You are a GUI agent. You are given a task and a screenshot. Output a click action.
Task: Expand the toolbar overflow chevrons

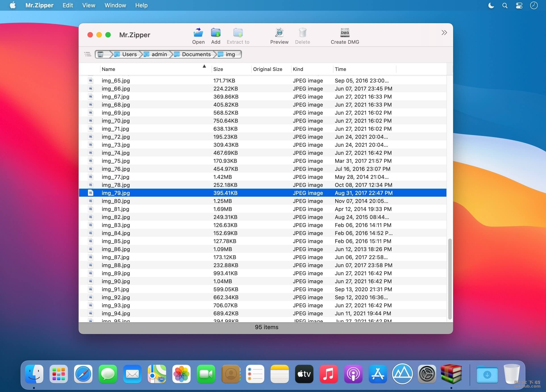pos(444,33)
